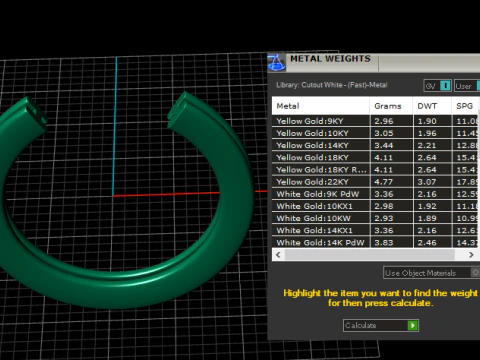Click the 4.77 grams value
480x360 pixels.
coord(384,182)
